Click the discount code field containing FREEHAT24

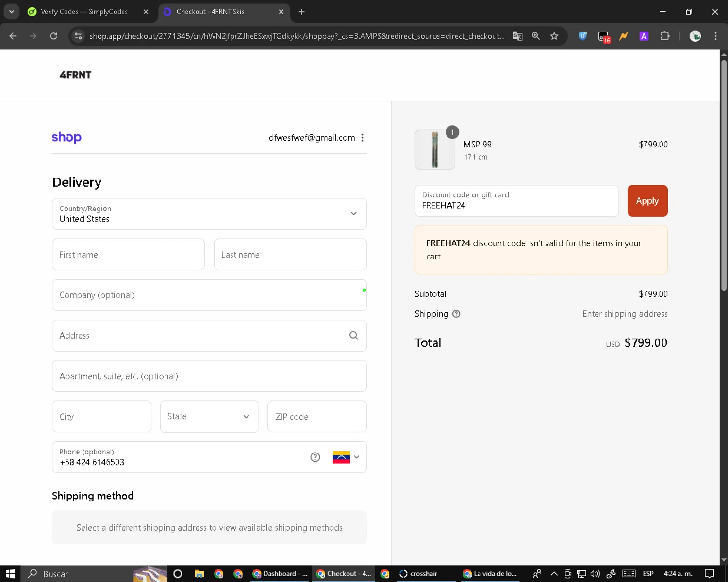click(x=516, y=201)
